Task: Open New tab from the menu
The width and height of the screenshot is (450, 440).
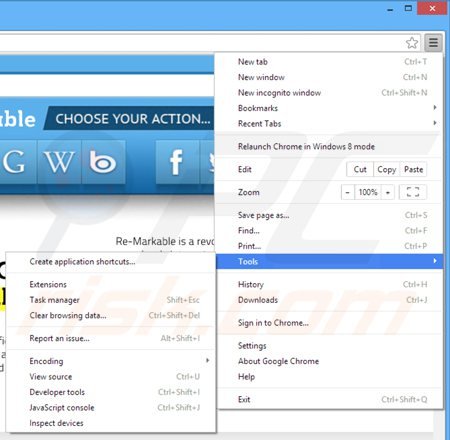Action: pyautogui.click(x=329, y=62)
